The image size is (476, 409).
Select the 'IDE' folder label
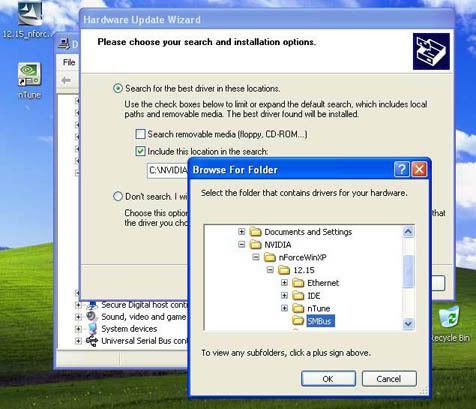[x=314, y=296]
